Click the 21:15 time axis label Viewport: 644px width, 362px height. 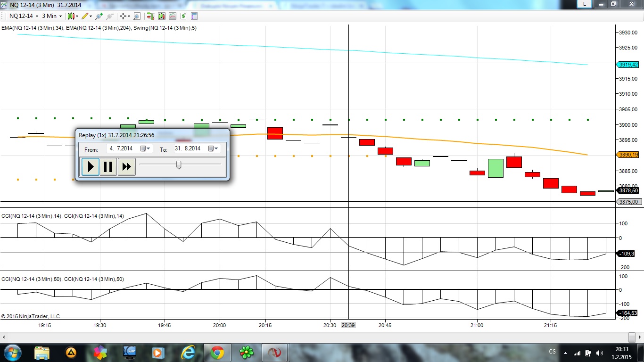pos(550,325)
